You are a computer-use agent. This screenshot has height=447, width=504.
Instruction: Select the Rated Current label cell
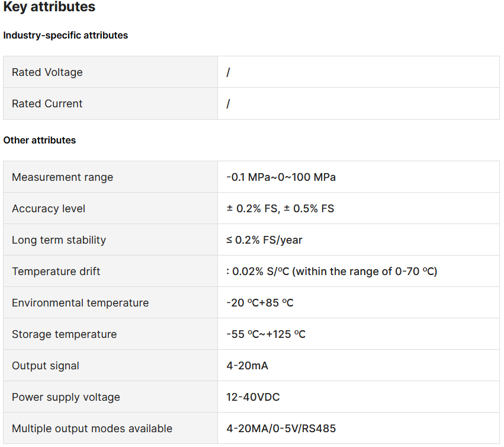coord(111,104)
